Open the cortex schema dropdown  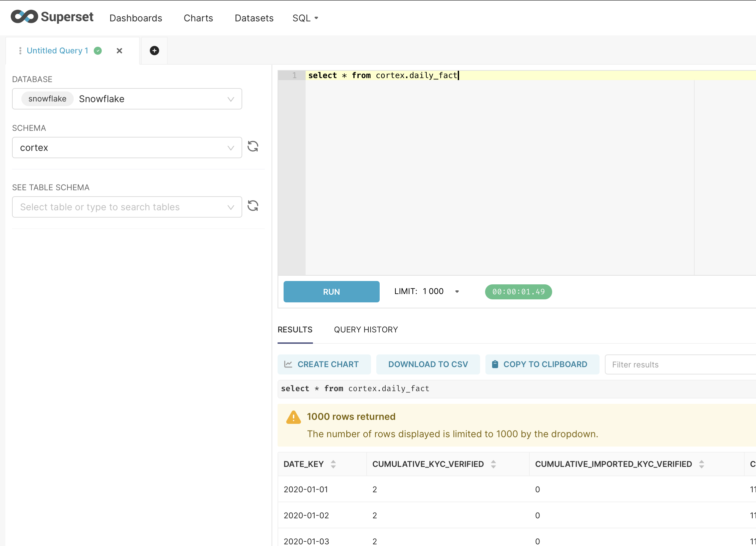tap(127, 148)
